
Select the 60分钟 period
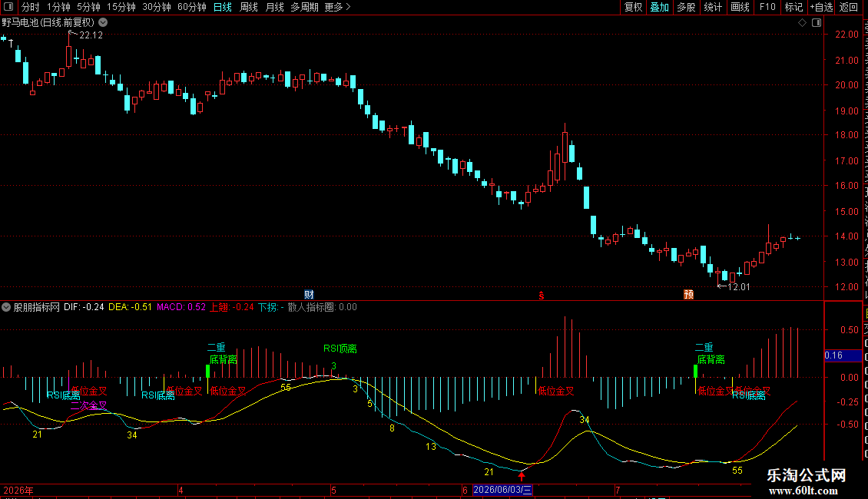pos(192,7)
